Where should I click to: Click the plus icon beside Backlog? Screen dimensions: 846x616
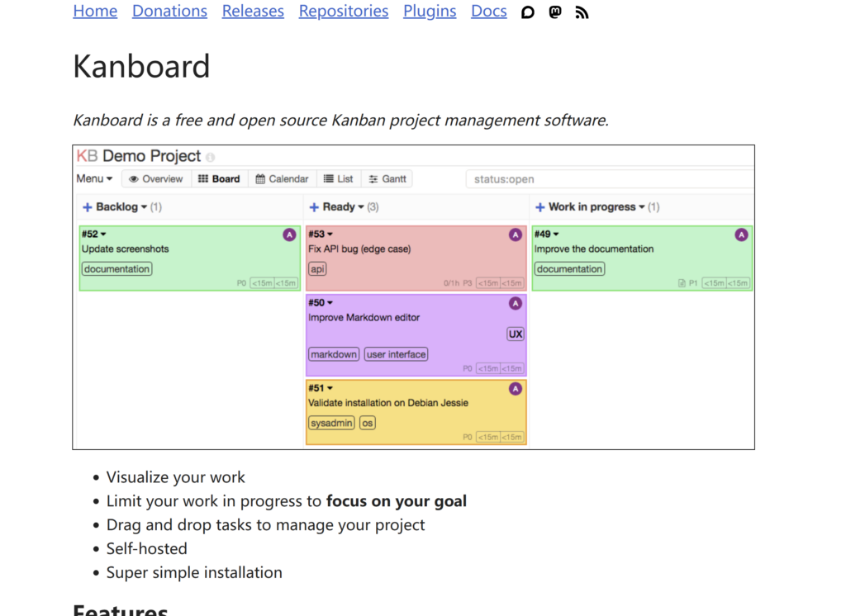(87, 207)
